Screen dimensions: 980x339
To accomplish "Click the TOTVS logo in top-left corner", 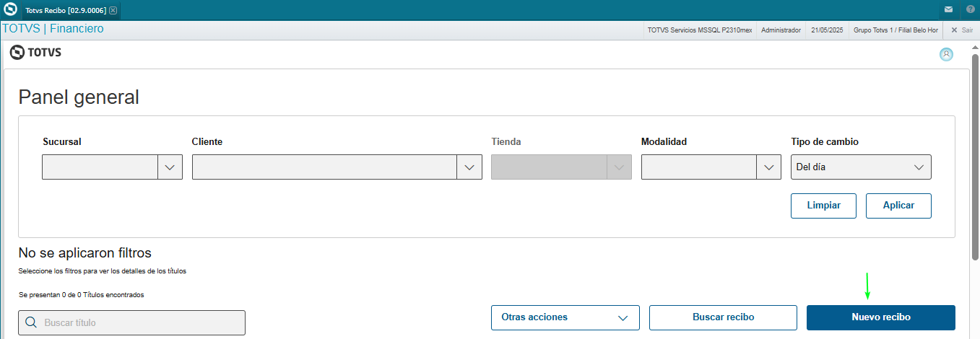I will point(10,10).
